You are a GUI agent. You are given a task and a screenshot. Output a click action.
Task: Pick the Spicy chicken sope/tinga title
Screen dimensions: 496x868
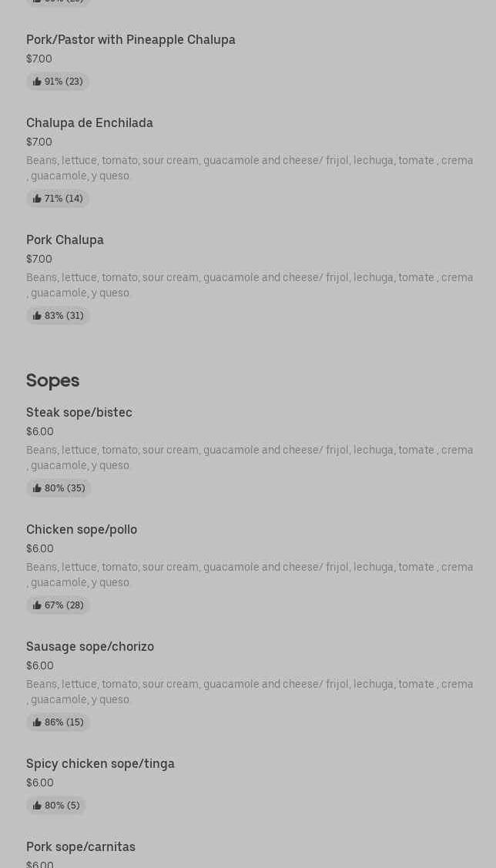tap(100, 764)
